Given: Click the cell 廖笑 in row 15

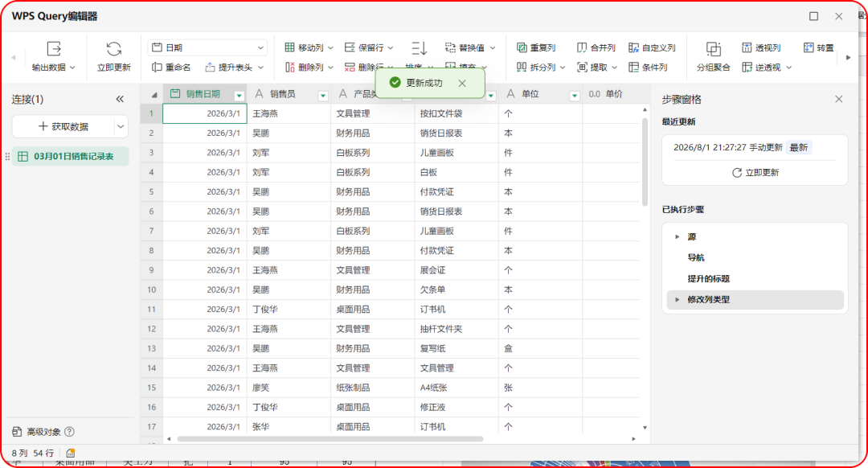Looking at the screenshot, I should (289, 388).
